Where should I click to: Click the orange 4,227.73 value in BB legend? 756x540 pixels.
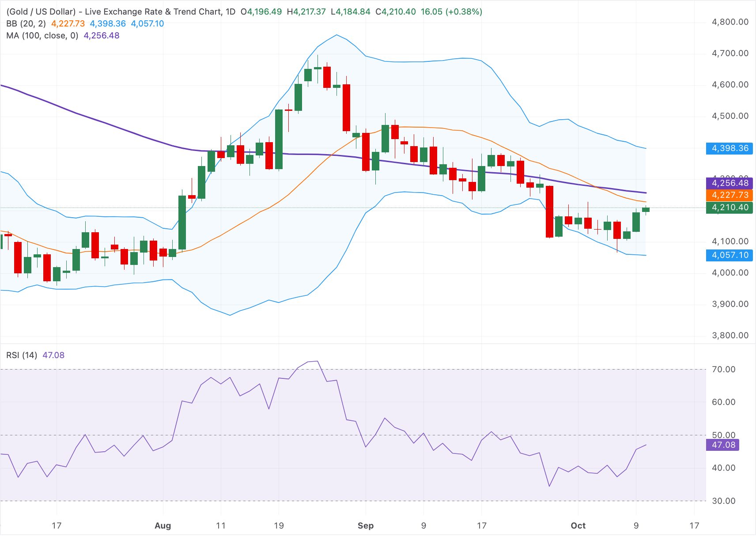(x=68, y=23)
